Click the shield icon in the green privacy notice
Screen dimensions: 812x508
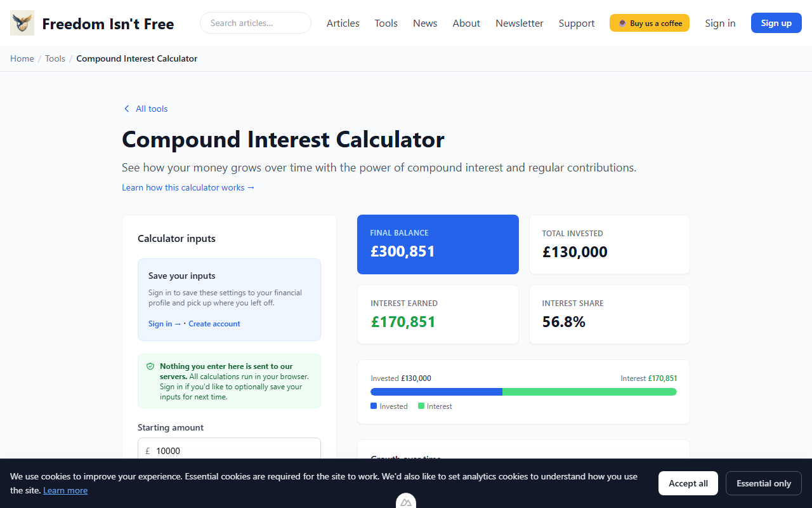coord(150,366)
